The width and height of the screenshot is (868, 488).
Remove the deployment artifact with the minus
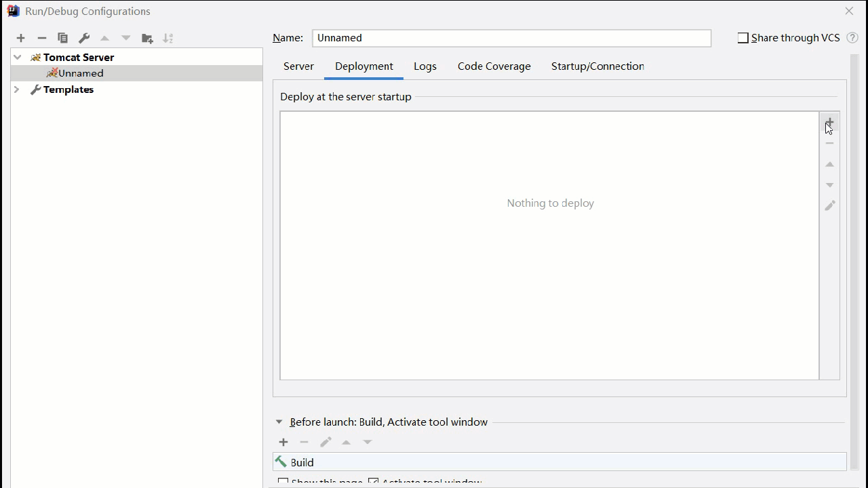pyautogui.click(x=829, y=143)
